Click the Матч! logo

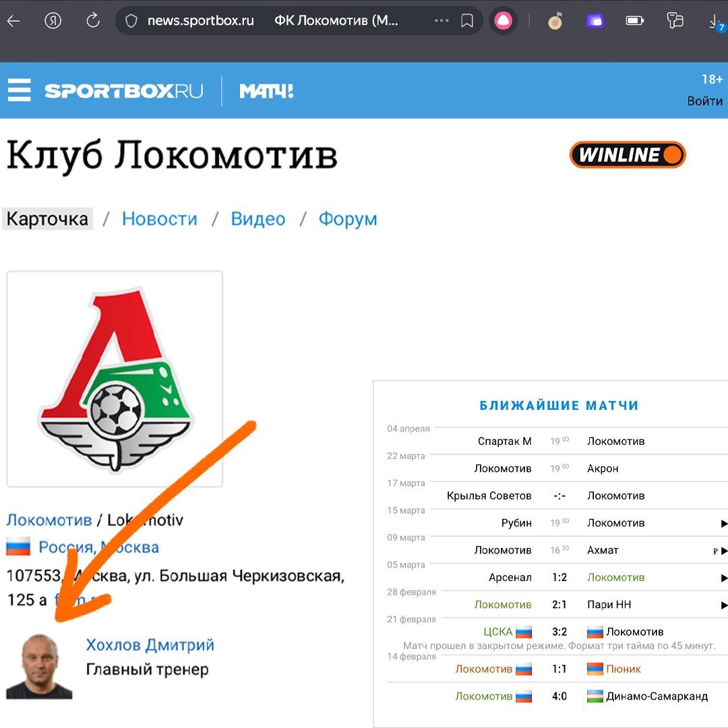click(266, 91)
